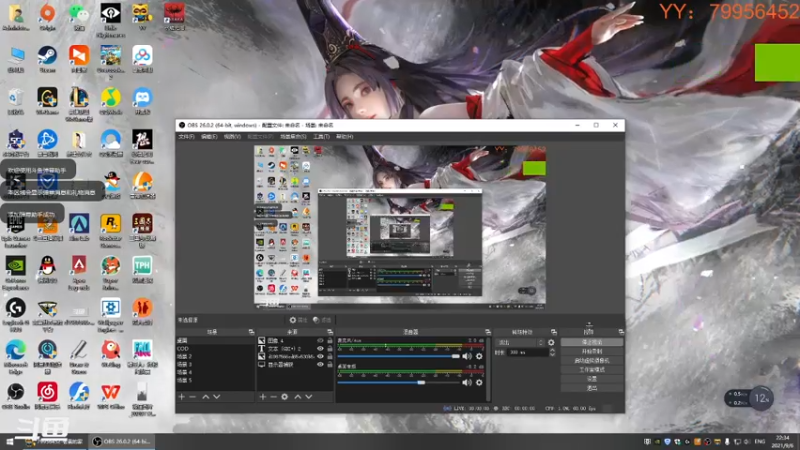Image resolution: width=800 pixels, height=450 pixels.
Task: Open the NVIDIA GeForce Experience desktop icon
Action: tap(16, 273)
